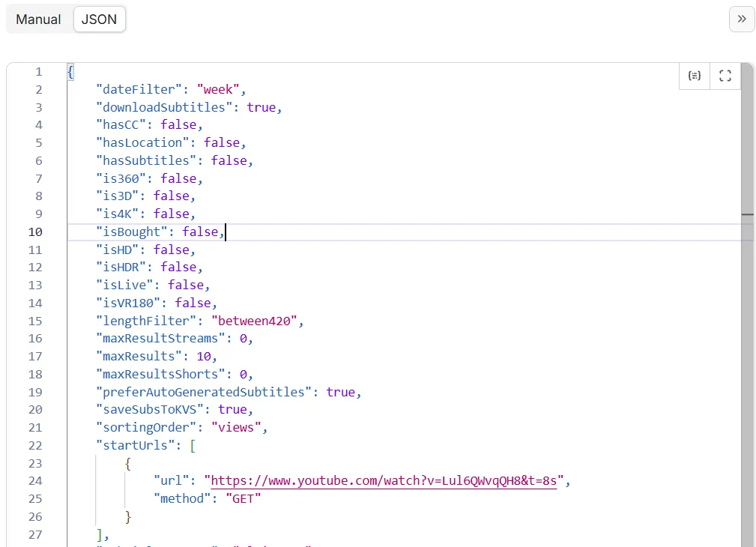The image size is (756, 547).
Task: Click the "between420" lengthFilter value
Action: coord(256,321)
